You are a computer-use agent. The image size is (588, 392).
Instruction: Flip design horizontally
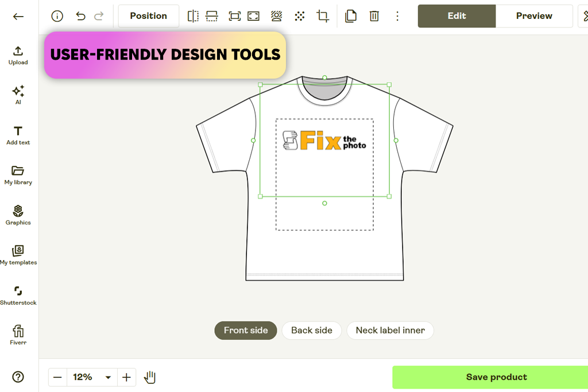[x=193, y=16]
